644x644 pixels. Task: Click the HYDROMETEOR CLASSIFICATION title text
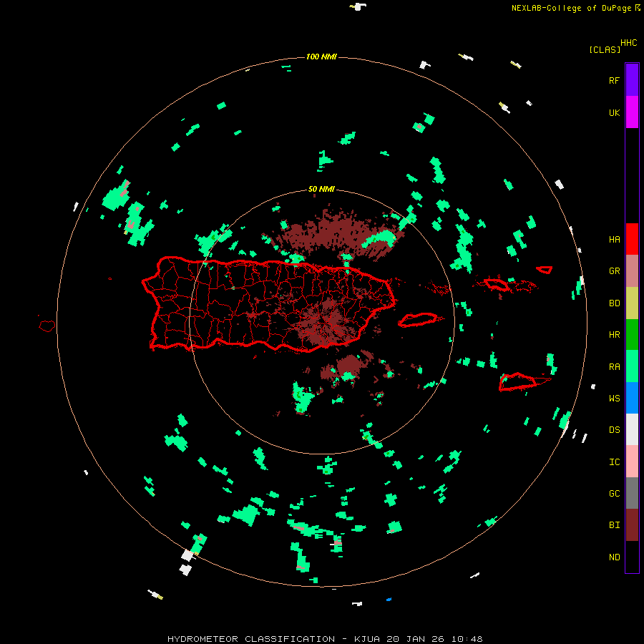pos(251,639)
